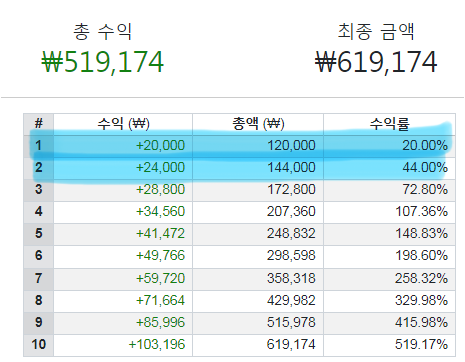Image resolution: width=465 pixels, height=362 pixels.
Task: Click the # column header
Action: click(x=39, y=124)
